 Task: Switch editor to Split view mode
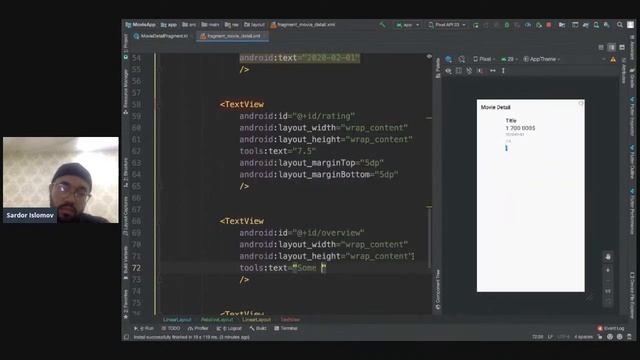pos(611,47)
